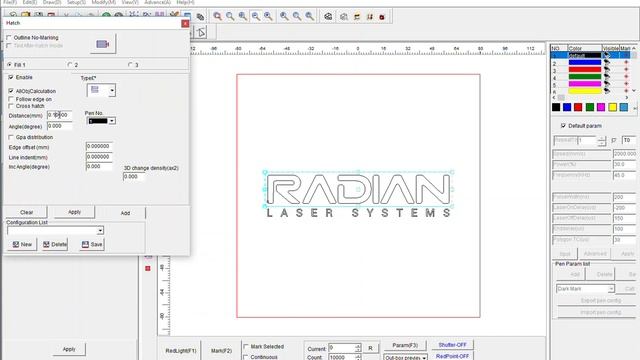Viewport: 640px width, 360px height.
Task: Toggle AllObjCalculation checkbox
Action: pos(11,91)
